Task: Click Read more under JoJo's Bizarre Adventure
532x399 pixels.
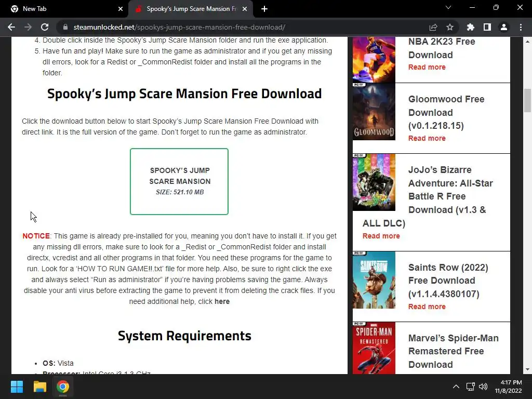Action: [381, 236]
